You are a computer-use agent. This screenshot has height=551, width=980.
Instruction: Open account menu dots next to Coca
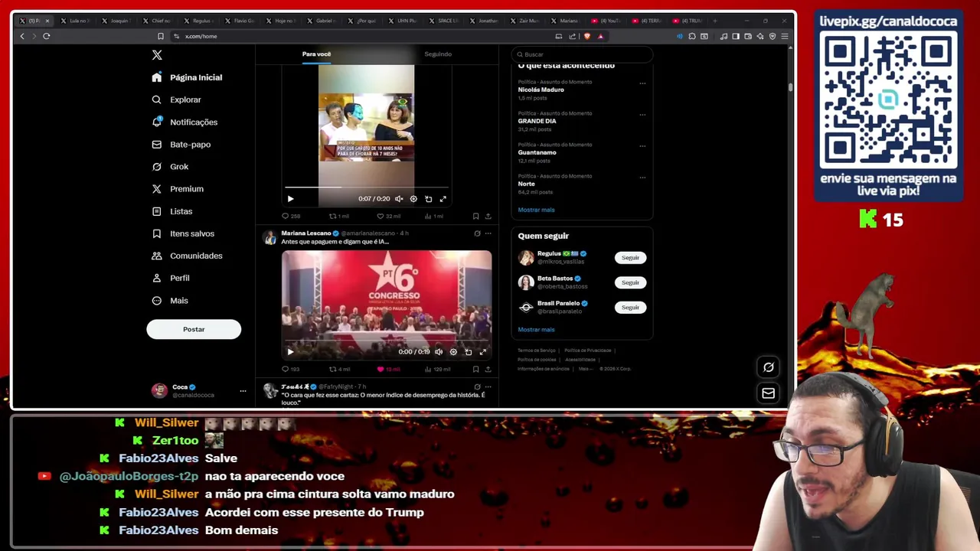point(243,391)
